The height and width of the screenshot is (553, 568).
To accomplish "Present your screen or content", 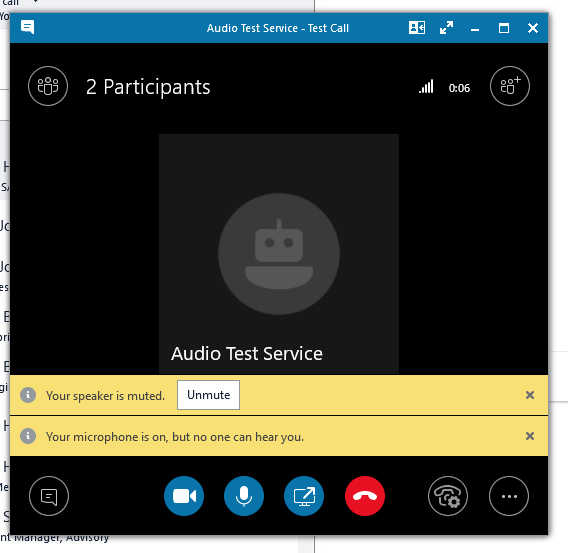I will [x=304, y=496].
